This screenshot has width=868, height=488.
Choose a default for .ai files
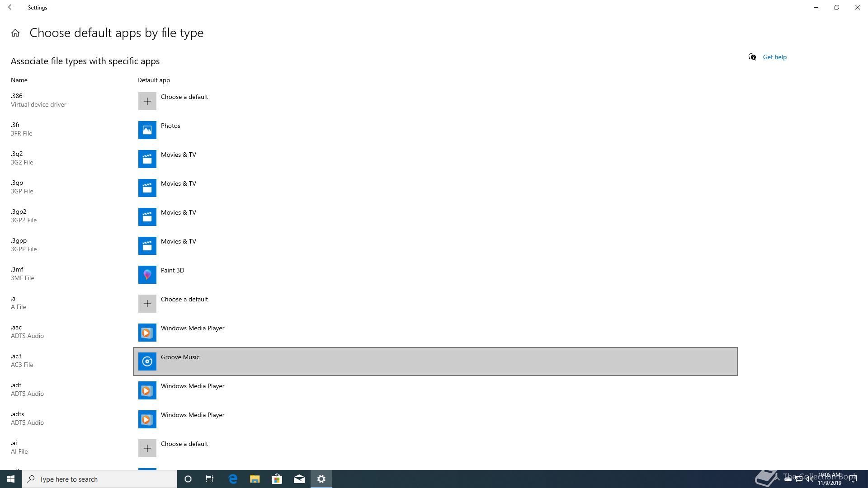(x=435, y=448)
